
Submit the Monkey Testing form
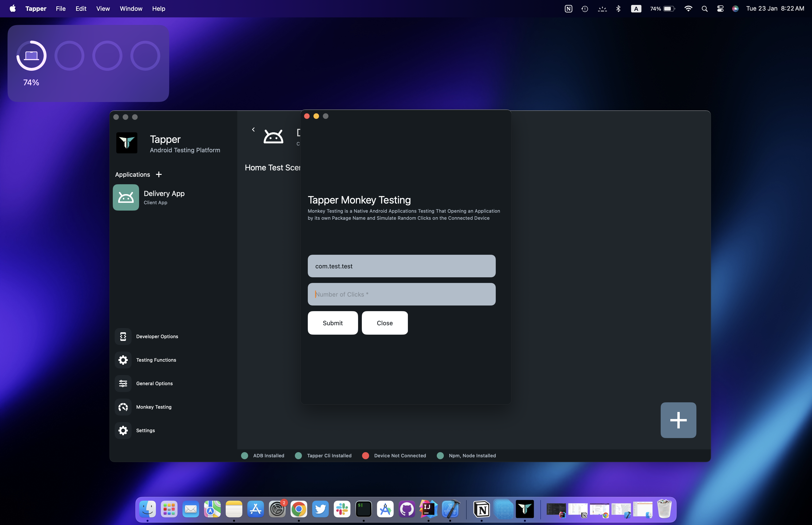332,323
